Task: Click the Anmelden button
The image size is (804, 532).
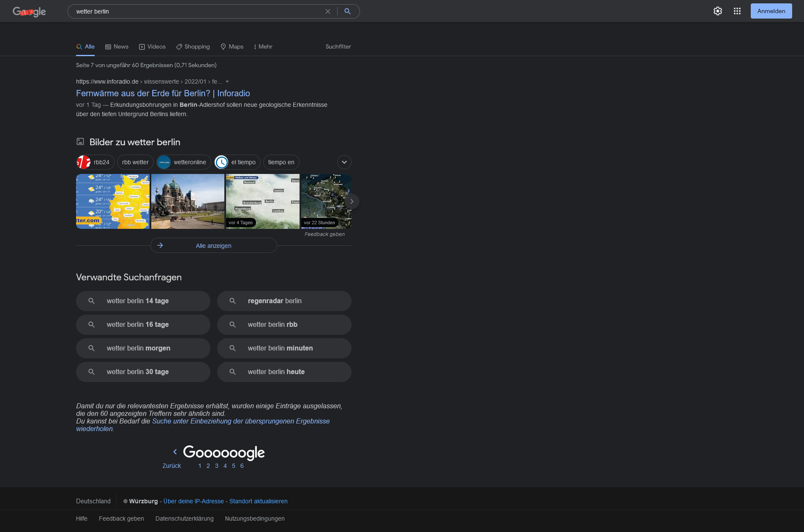Action: pyautogui.click(x=771, y=11)
